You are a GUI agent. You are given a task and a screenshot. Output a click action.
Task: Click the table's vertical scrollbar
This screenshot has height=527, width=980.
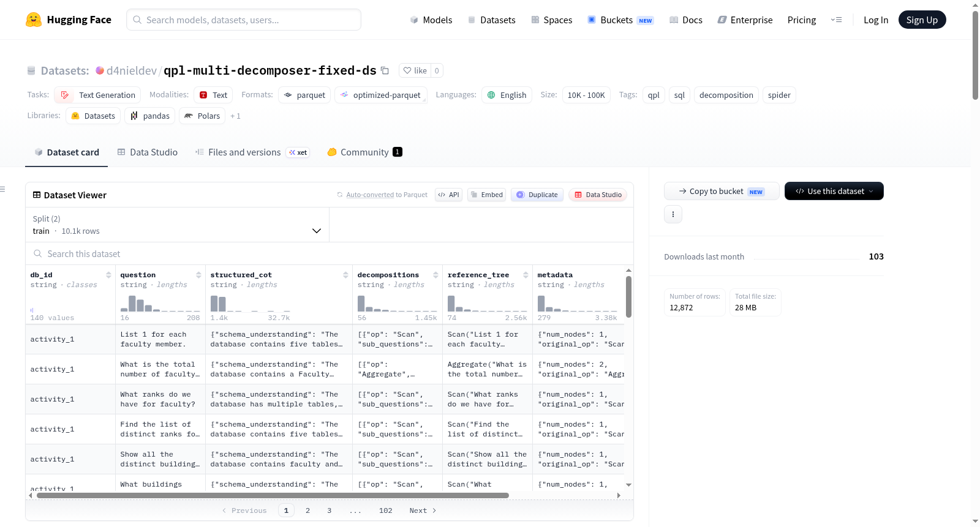628,297
